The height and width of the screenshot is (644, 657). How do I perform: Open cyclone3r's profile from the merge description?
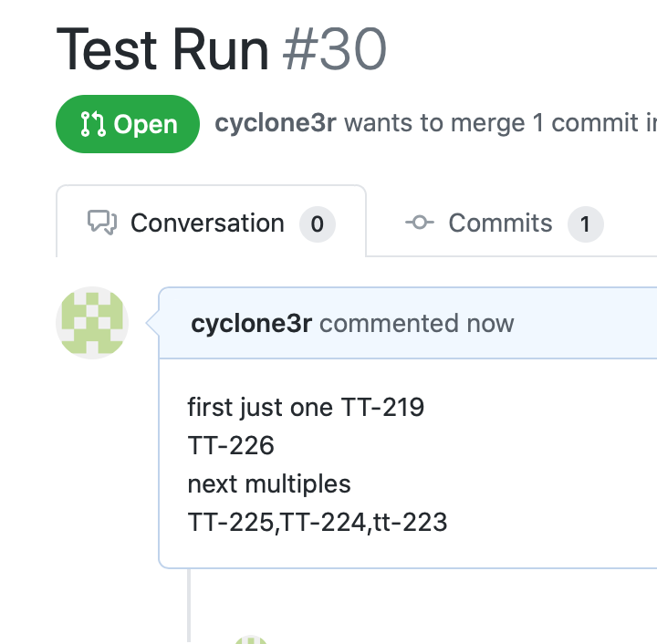click(x=275, y=123)
